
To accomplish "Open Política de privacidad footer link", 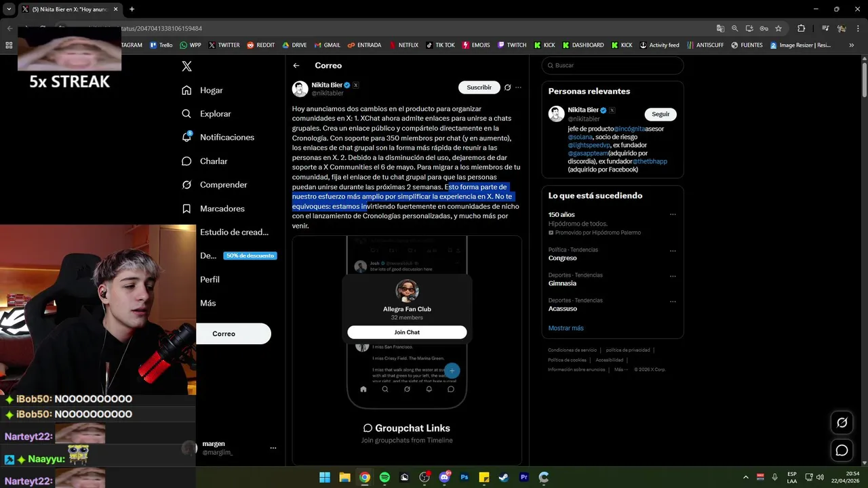I will click(x=628, y=350).
